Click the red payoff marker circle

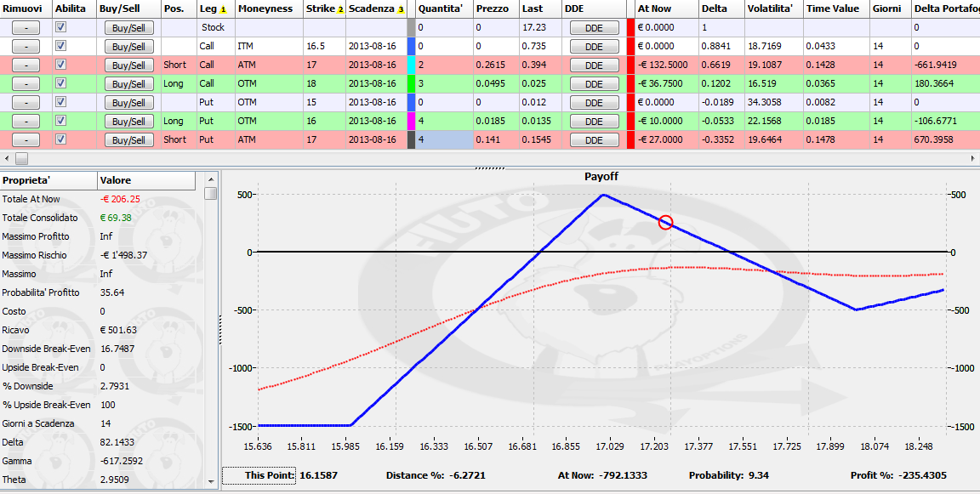(665, 222)
